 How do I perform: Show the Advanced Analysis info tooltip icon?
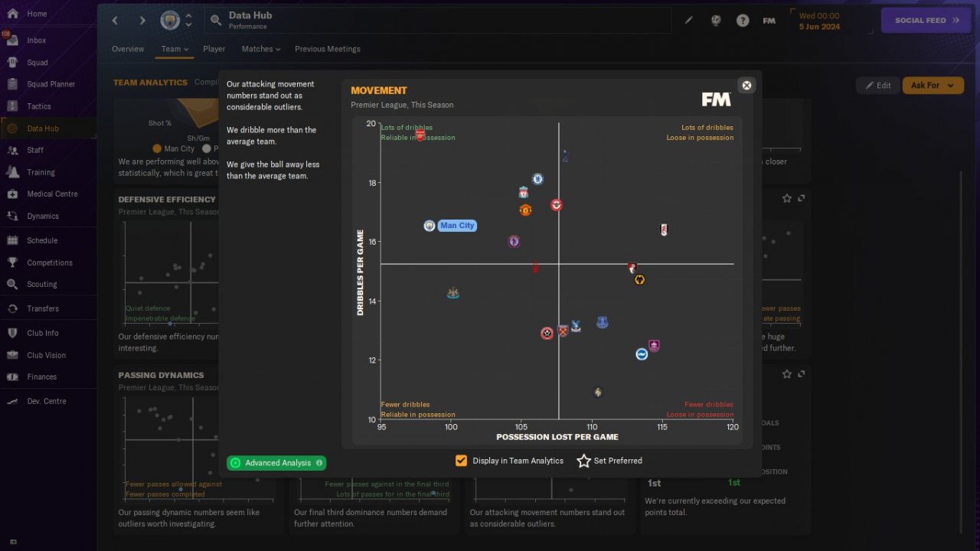319,463
